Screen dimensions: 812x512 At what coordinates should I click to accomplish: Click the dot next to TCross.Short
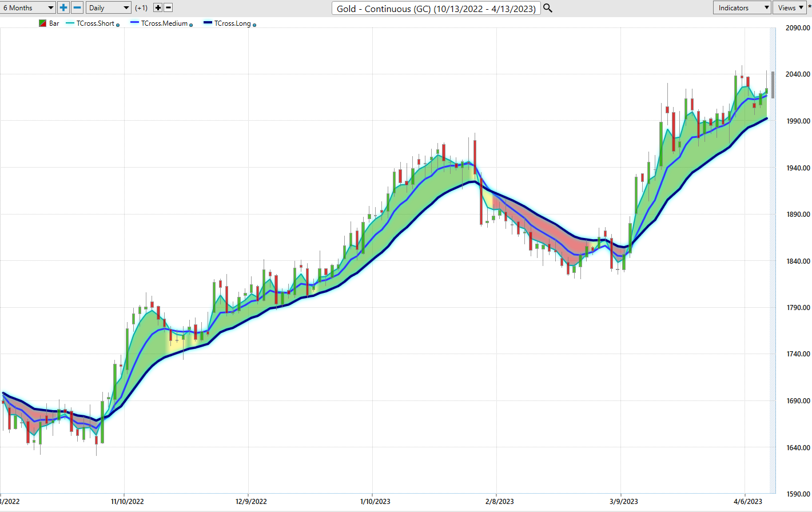tap(118, 25)
